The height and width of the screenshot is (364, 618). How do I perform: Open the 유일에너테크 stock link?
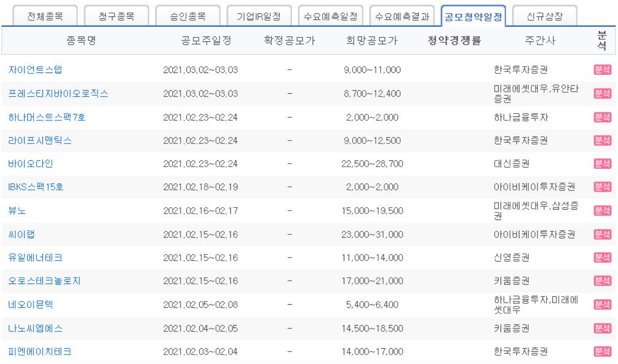[x=35, y=257]
